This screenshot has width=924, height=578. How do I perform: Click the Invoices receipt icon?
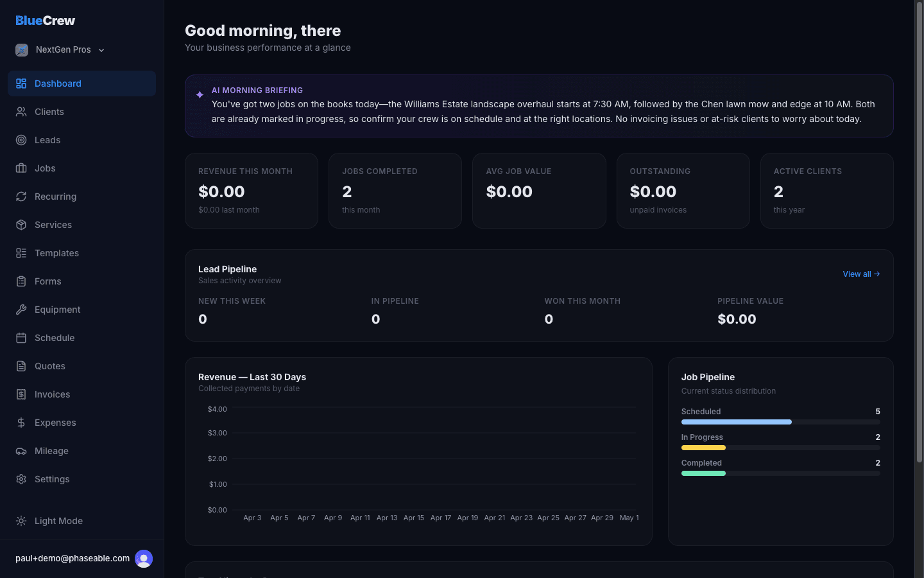21,394
